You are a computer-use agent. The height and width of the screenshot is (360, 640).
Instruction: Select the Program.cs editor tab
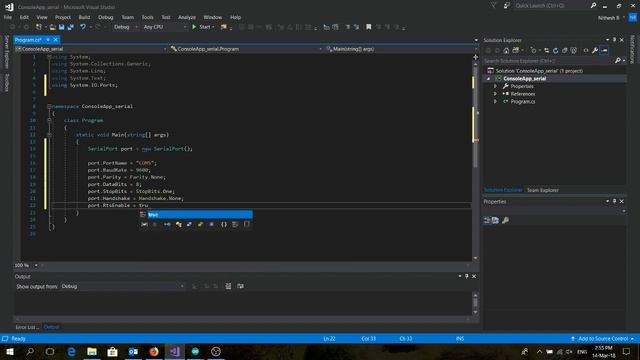(x=28, y=40)
